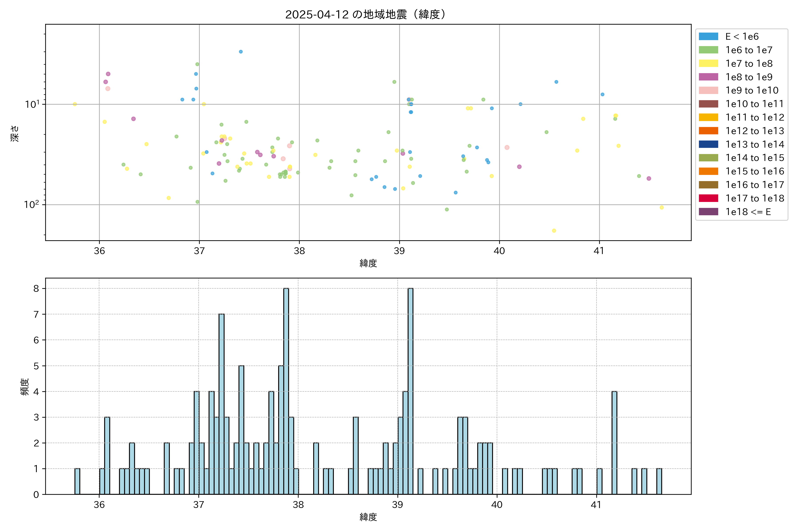Click the 緯度 label under the histogram
The height and width of the screenshot is (532, 798).
(368, 517)
